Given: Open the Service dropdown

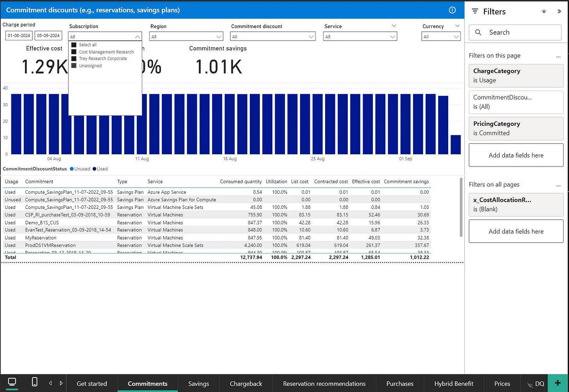Looking at the screenshot, I should pos(360,37).
